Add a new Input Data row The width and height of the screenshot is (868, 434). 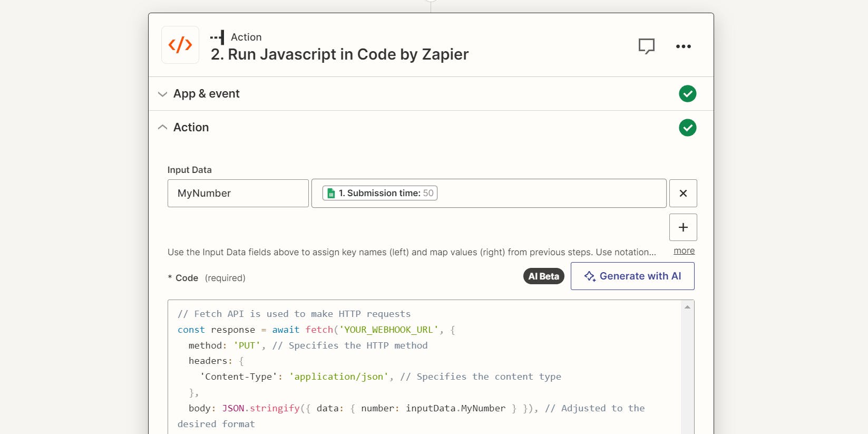pos(683,227)
